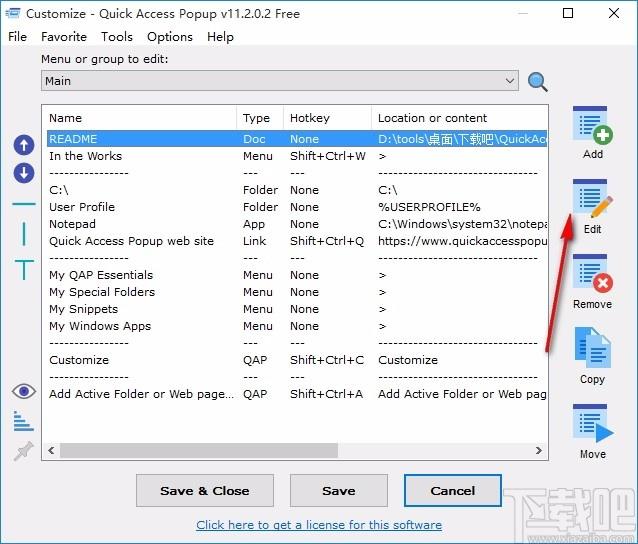Click the scrollbar right arrow
This screenshot has width=638, height=544.
(538, 450)
